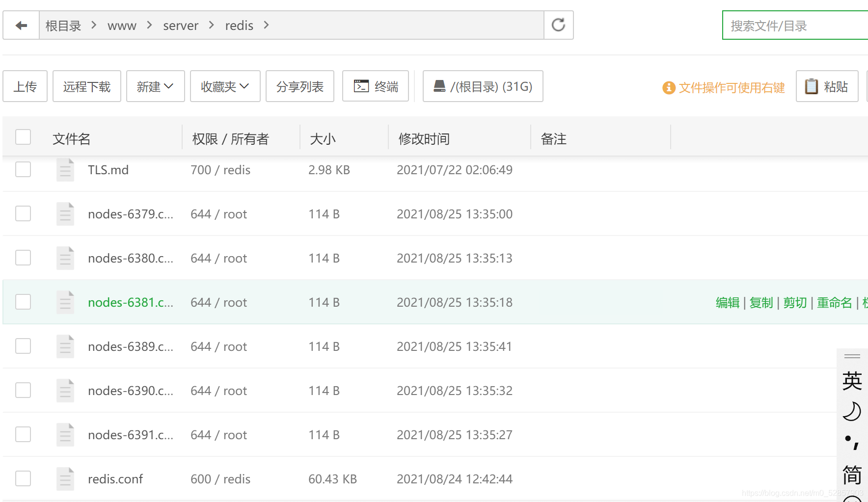
Task: Click the moon half-width icon in IME bar
Action: coord(852,412)
